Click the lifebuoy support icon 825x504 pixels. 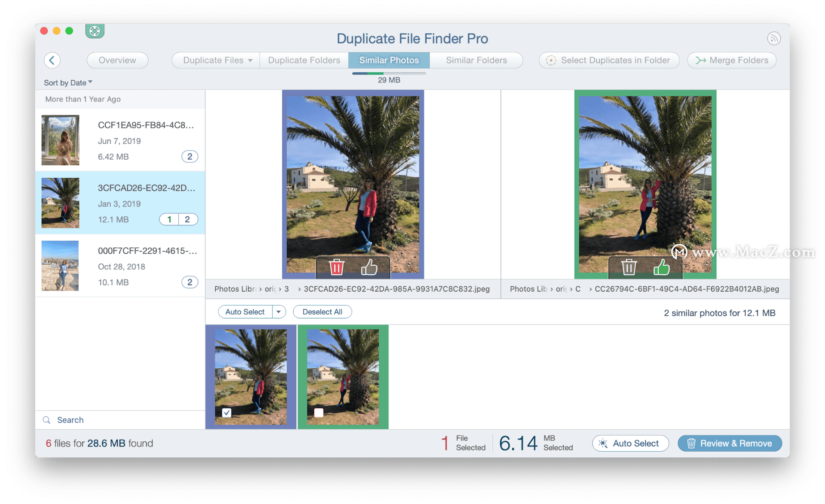[95, 31]
